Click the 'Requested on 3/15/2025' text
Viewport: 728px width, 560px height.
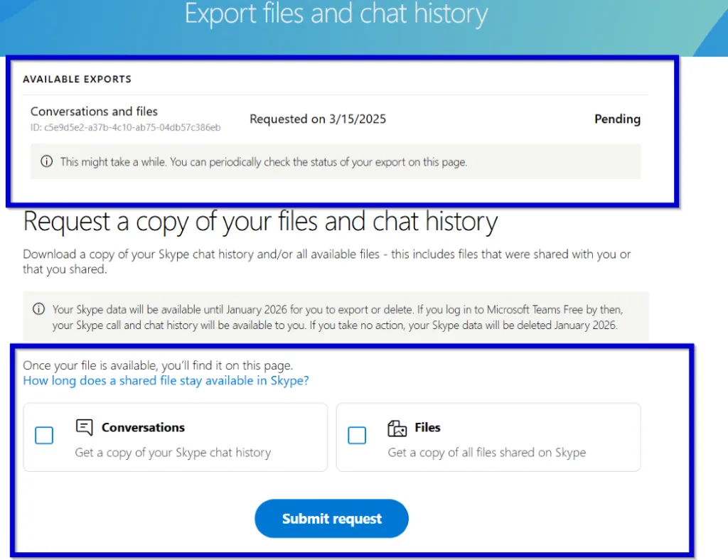318,119
